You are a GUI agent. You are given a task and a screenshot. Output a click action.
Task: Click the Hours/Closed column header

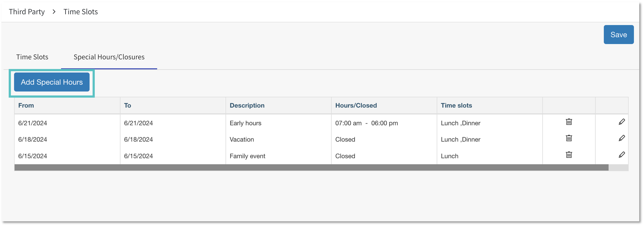pyautogui.click(x=356, y=106)
